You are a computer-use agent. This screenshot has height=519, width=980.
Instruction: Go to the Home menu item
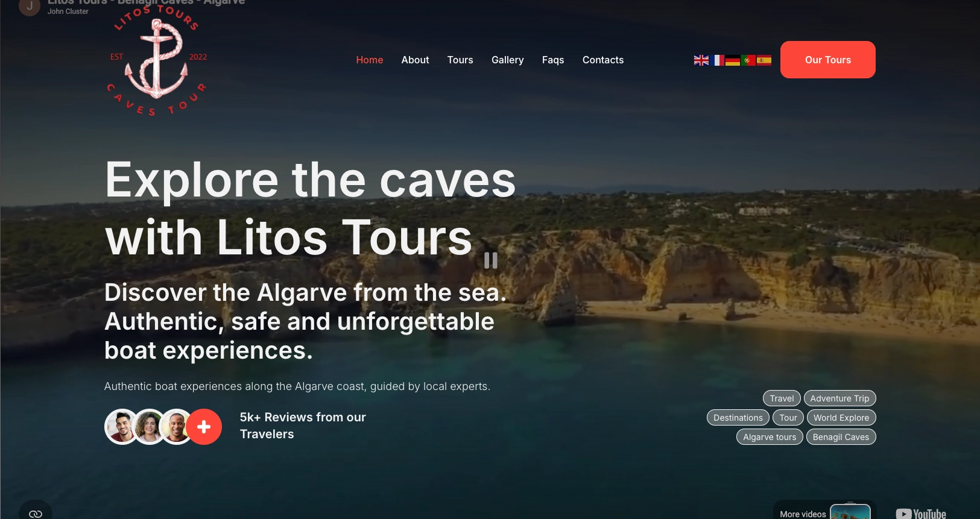coord(370,60)
